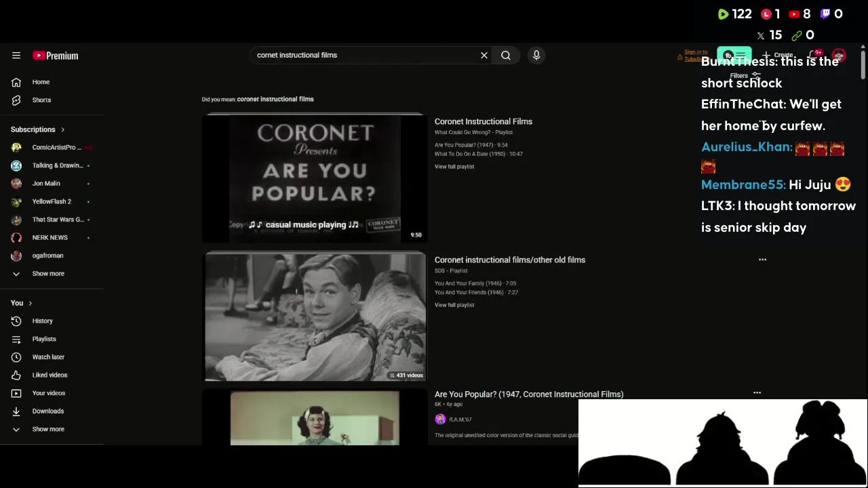Screen dimensions: 868x488
Task: Open the search Filters control
Action: point(745,76)
